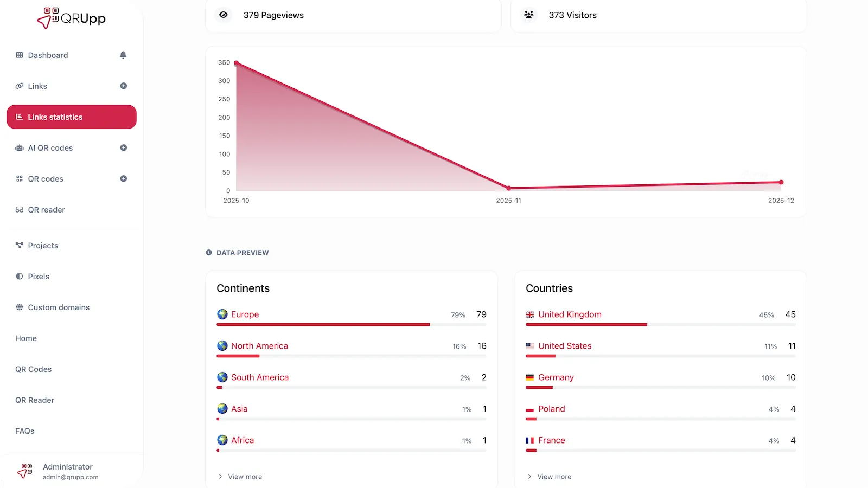Switch to the Links statistics section
Viewport: 868px width, 488px height.
coord(71,117)
